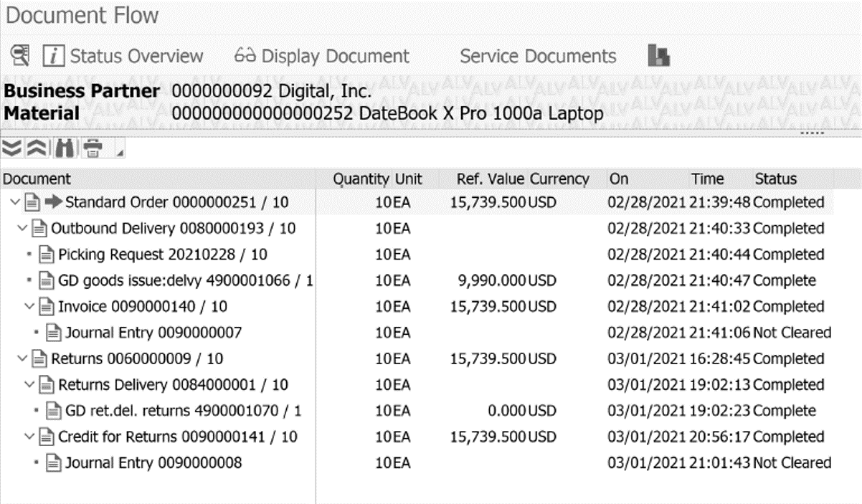Select Credit for Returns 0090000141 / 10 row
Image resolution: width=862 pixels, height=504 pixels.
(417, 437)
